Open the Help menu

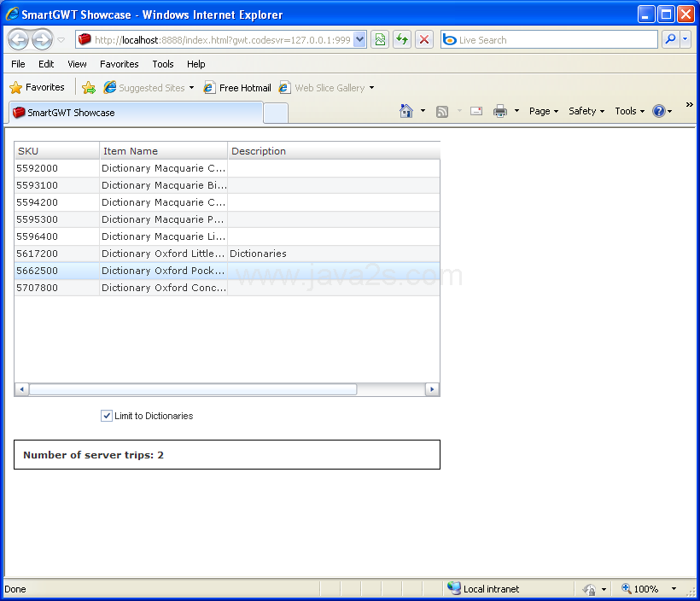click(196, 64)
